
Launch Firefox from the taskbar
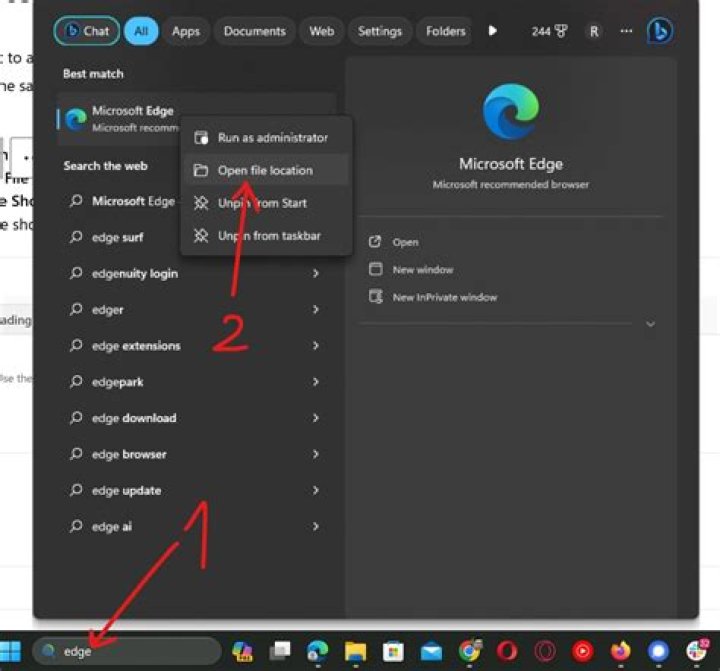tap(620, 651)
